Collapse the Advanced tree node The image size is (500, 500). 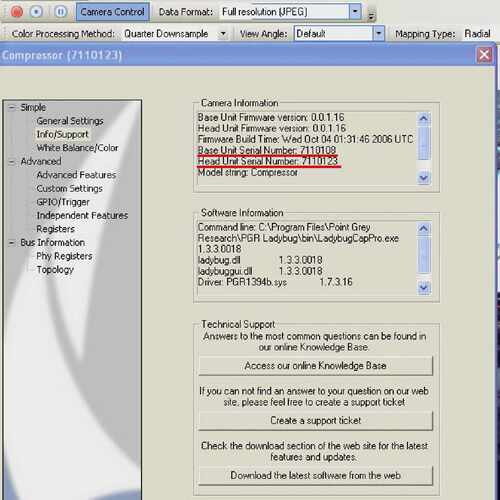point(12,162)
